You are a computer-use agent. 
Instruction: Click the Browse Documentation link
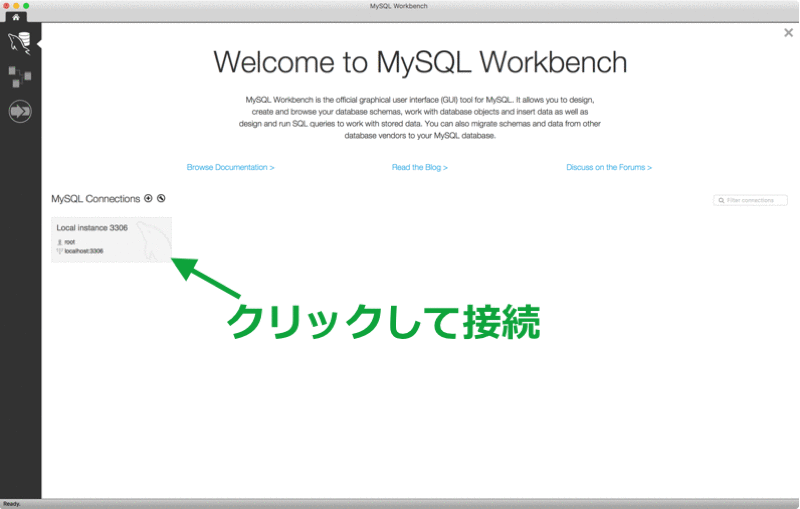pyautogui.click(x=230, y=167)
